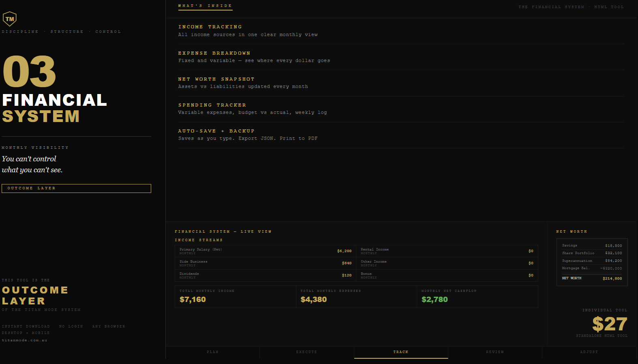Click the DISCIPLINE · STRUCTURE · CONTROL tagline
The image size is (638, 364).
pyautogui.click(x=61, y=32)
